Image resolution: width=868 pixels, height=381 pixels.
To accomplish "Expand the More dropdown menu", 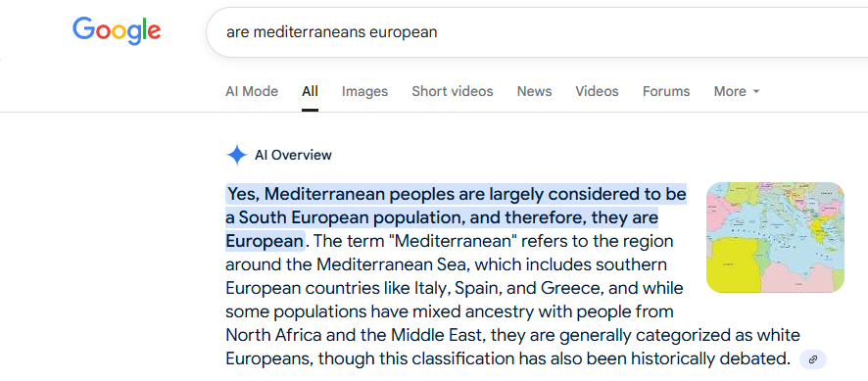I will click(x=737, y=91).
